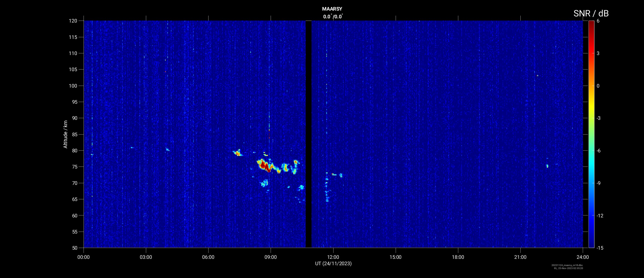The width and height of the screenshot is (644, 278).
Task: Click the 60 altitude tick label
Action: coord(74,215)
